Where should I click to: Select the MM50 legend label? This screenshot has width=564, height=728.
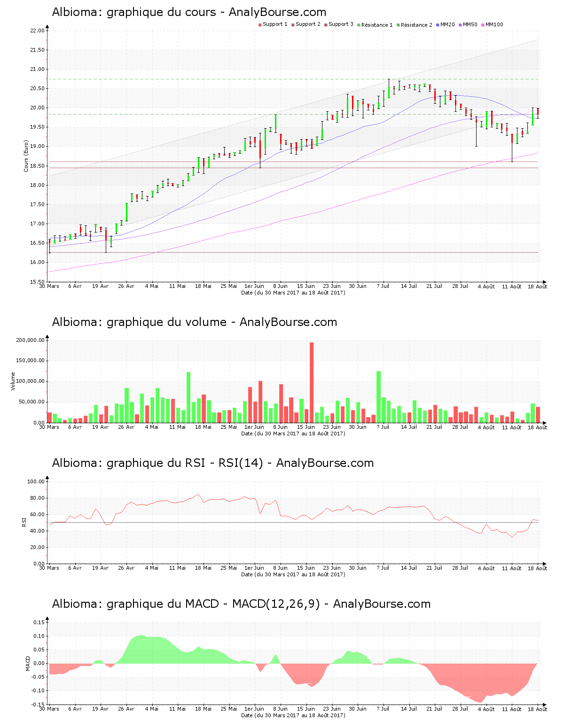pyautogui.click(x=470, y=24)
